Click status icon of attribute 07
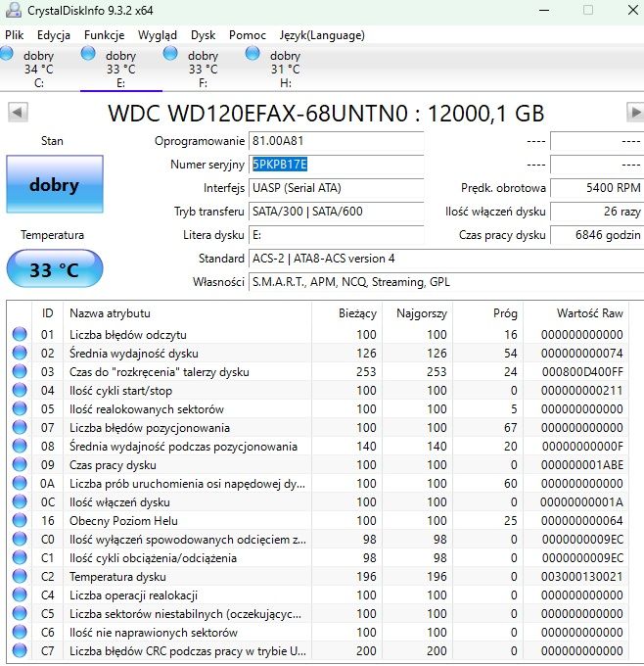Viewport: 644px width, 666px height. 20,427
